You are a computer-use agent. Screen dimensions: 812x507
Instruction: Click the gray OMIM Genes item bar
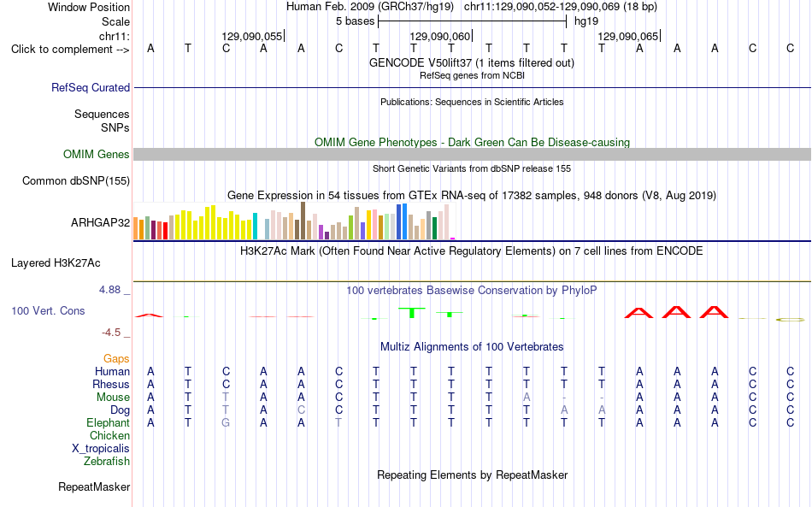coord(472,155)
